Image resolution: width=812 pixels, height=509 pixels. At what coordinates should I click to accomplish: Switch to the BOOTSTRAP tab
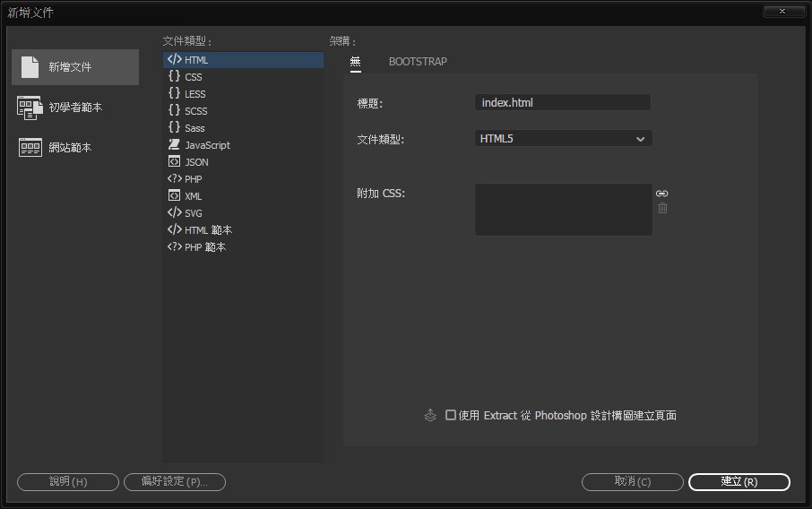pyautogui.click(x=418, y=62)
